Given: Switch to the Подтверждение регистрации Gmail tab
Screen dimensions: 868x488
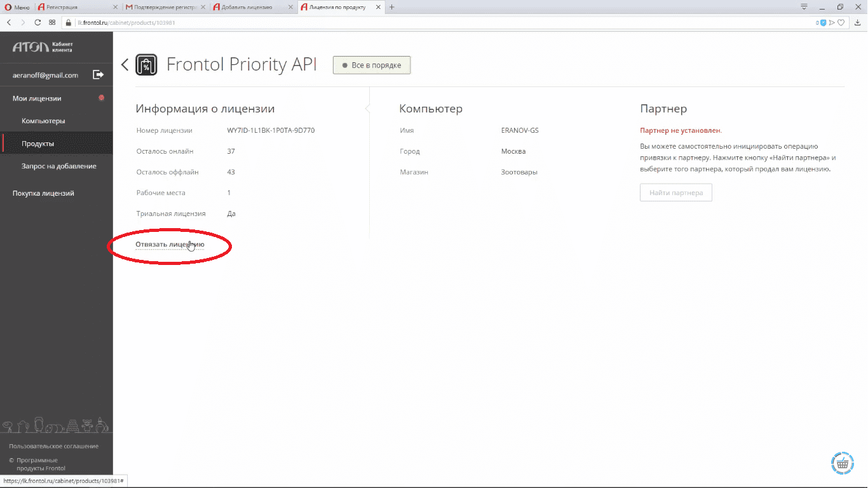Looking at the screenshot, I should pos(165,7).
